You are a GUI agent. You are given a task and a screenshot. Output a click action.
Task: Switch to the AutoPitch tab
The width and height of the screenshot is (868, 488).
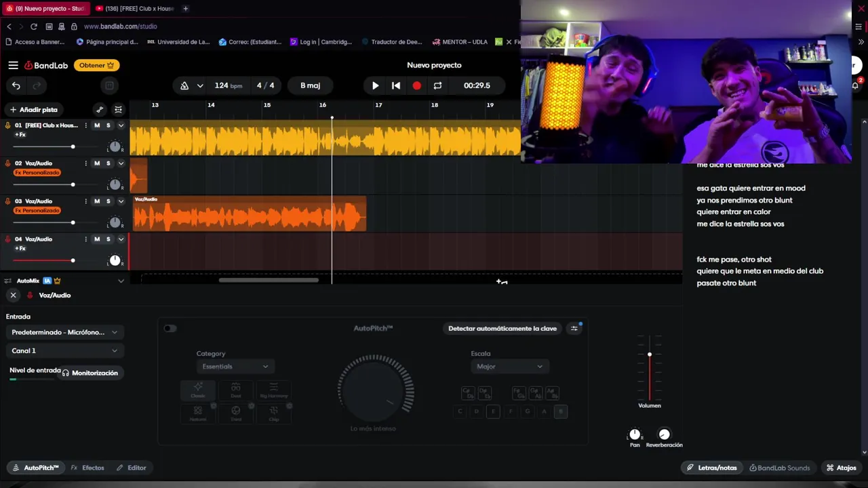[36, 468]
